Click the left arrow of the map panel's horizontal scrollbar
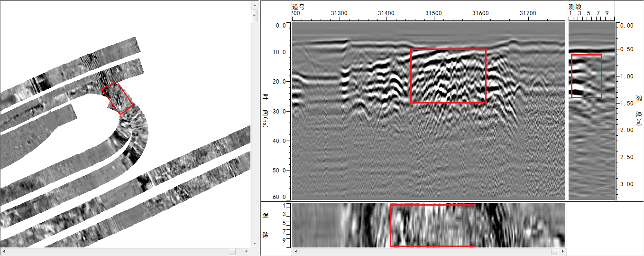 point(4,251)
